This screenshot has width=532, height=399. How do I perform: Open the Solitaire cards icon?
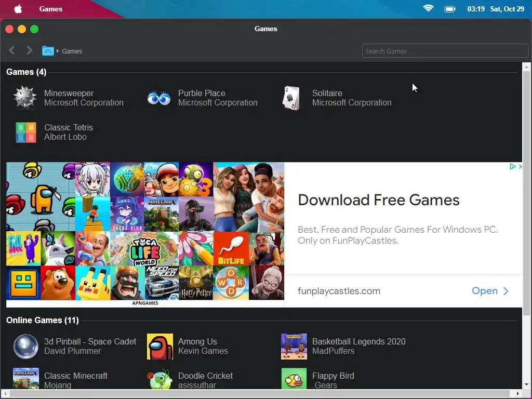[x=291, y=98]
